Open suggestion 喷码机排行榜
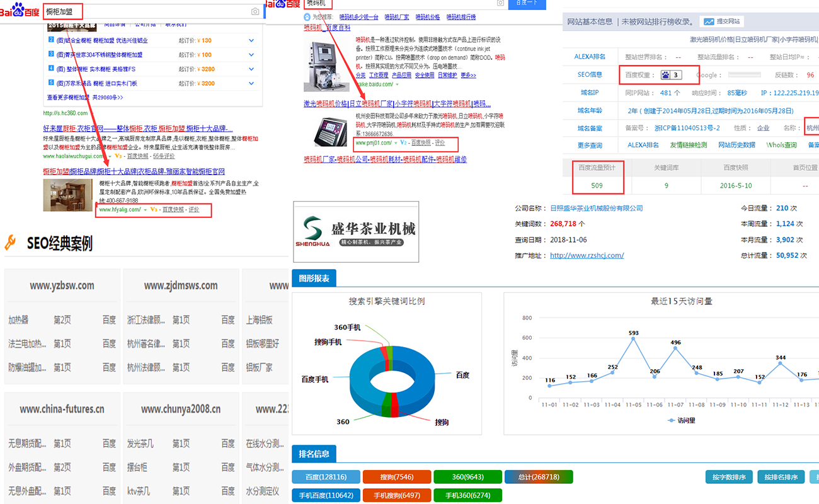This screenshot has height=504, width=819. pyautogui.click(x=462, y=17)
